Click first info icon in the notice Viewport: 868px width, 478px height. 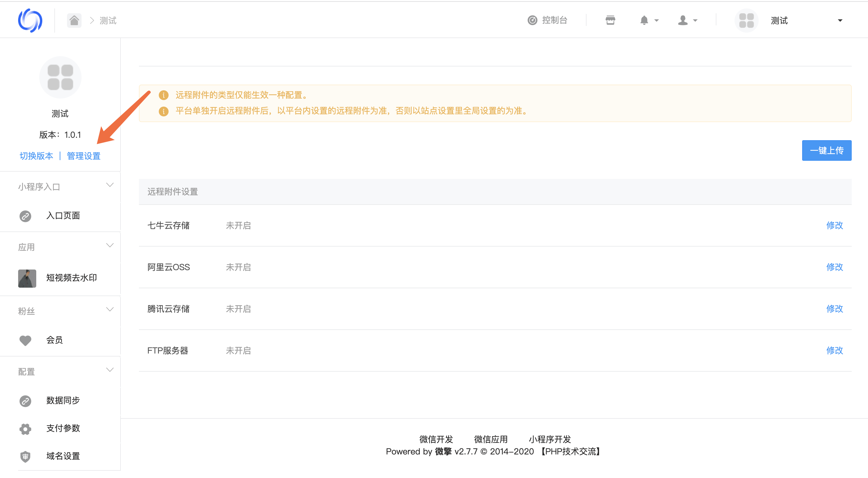point(163,95)
